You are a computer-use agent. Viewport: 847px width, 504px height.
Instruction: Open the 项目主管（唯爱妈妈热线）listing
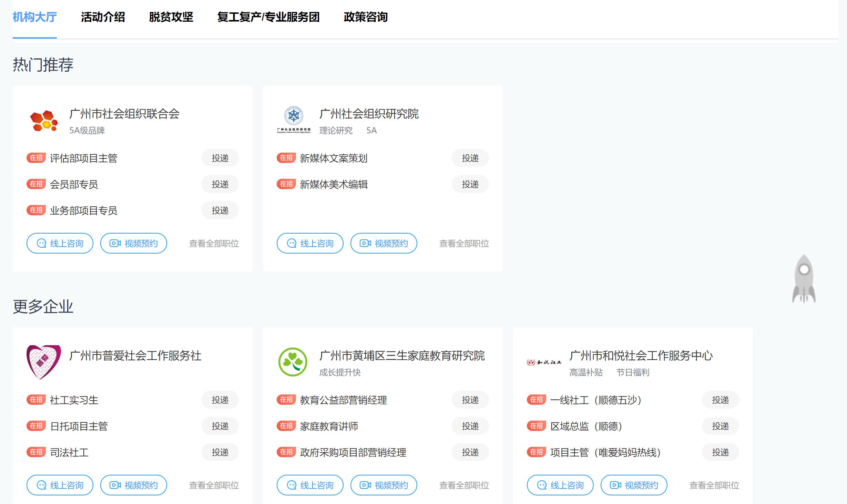pos(606,452)
